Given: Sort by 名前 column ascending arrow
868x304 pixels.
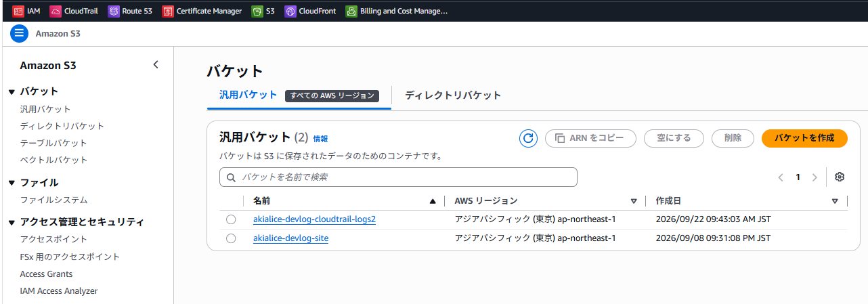Looking at the screenshot, I should [433, 201].
